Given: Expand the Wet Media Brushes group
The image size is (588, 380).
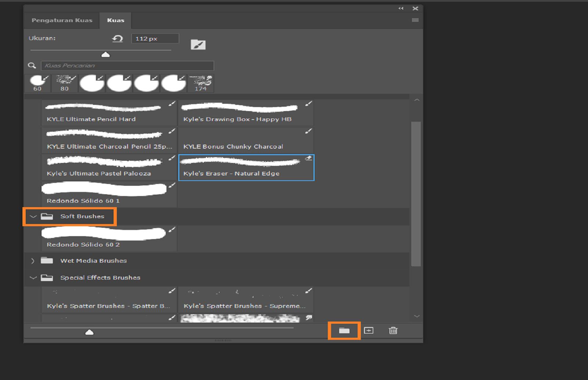Looking at the screenshot, I should pos(33,260).
